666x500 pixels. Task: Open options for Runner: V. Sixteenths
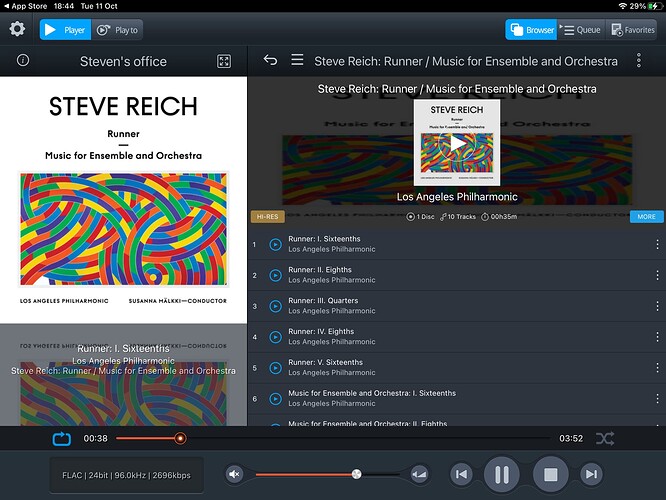(657, 368)
